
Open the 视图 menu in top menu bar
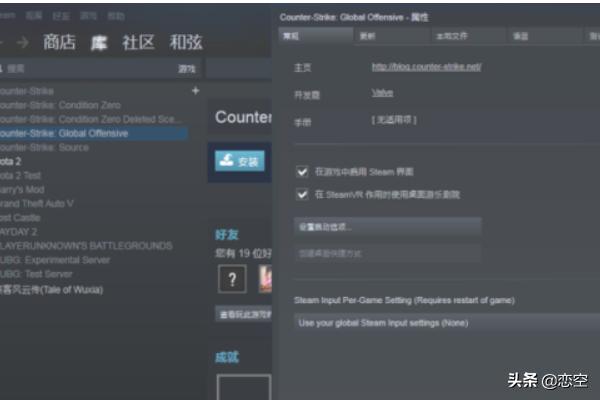34,16
